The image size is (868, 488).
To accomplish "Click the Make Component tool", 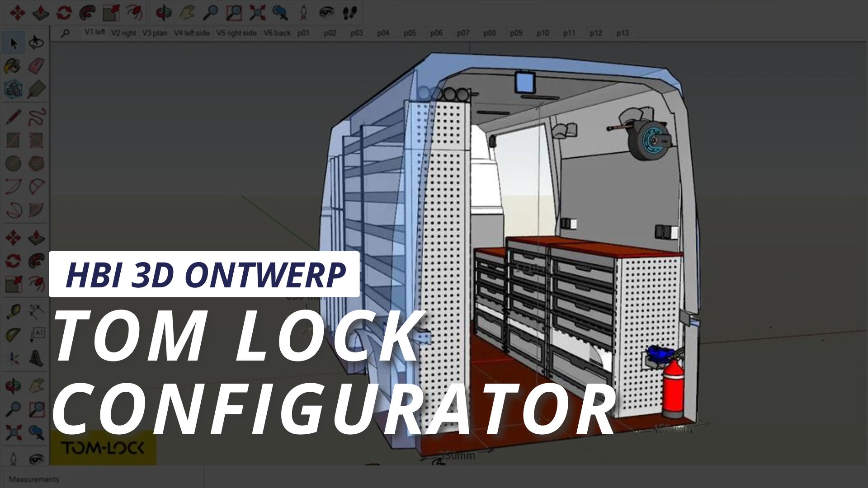I will [x=13, y=89].
